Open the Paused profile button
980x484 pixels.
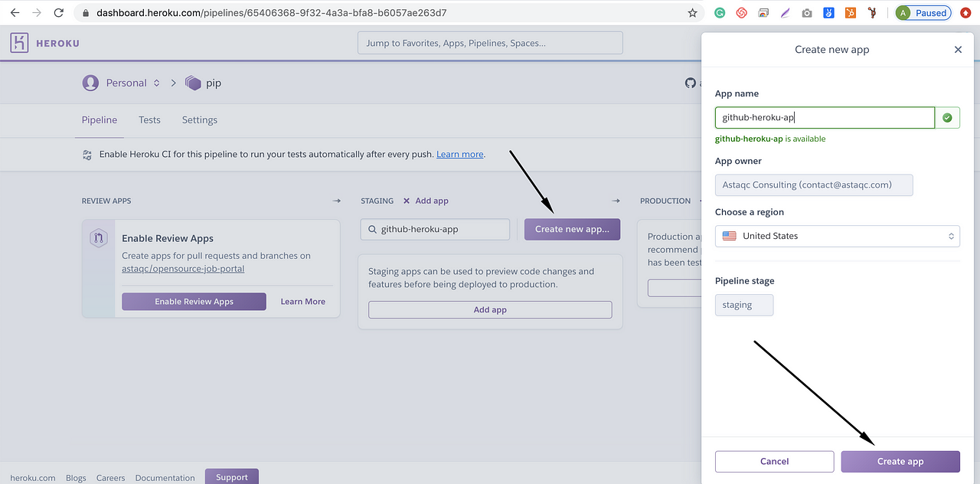[923, 13]
